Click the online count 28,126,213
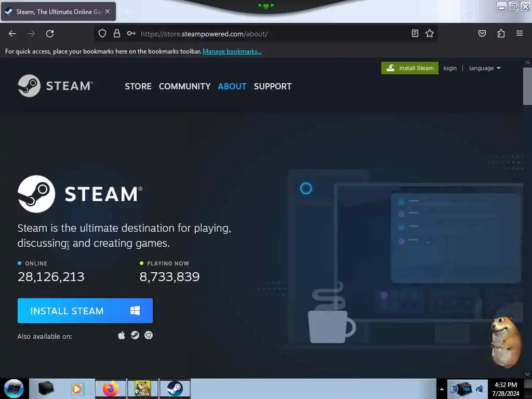This screenshot has height=399, width=532. coord(51,277)
